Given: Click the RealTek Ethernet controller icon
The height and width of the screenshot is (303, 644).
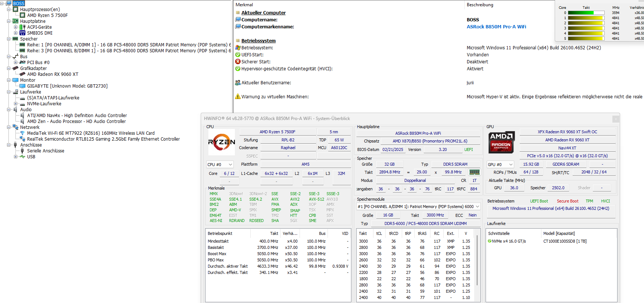Looking at the screenshot, I should coord(22,139).
